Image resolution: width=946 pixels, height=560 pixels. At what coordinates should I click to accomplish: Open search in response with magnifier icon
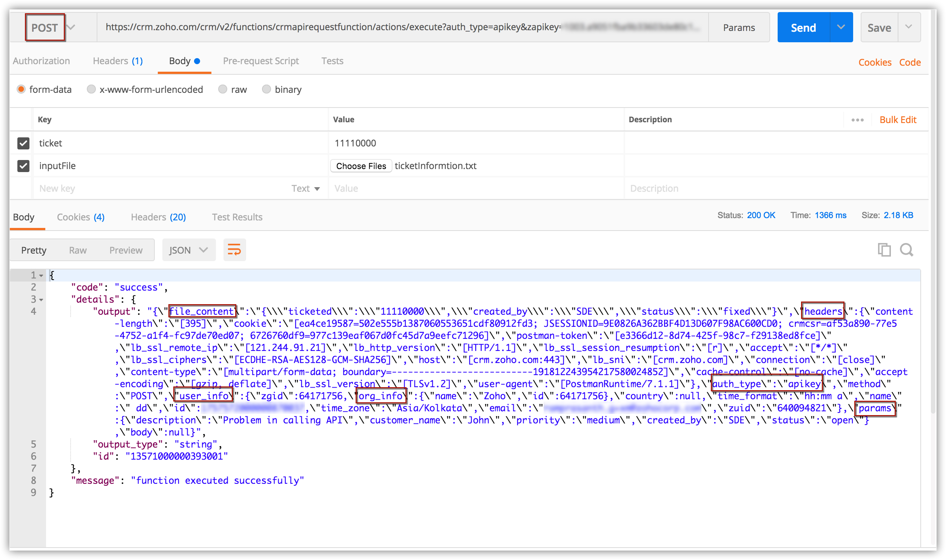tap(906, 250)
